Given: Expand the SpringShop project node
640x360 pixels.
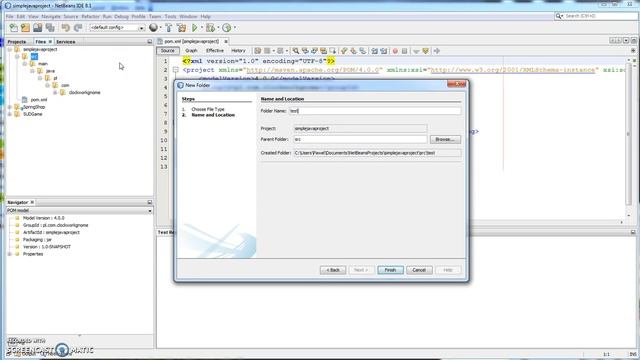Looking at the screenshot, I should [10, 107].
